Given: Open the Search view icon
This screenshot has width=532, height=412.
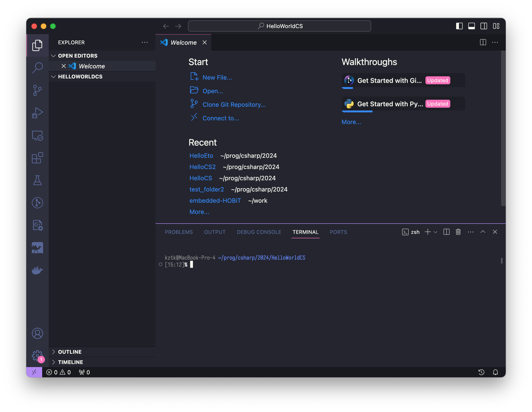Looking at the screenshot, I should click(x=37, y=68).
